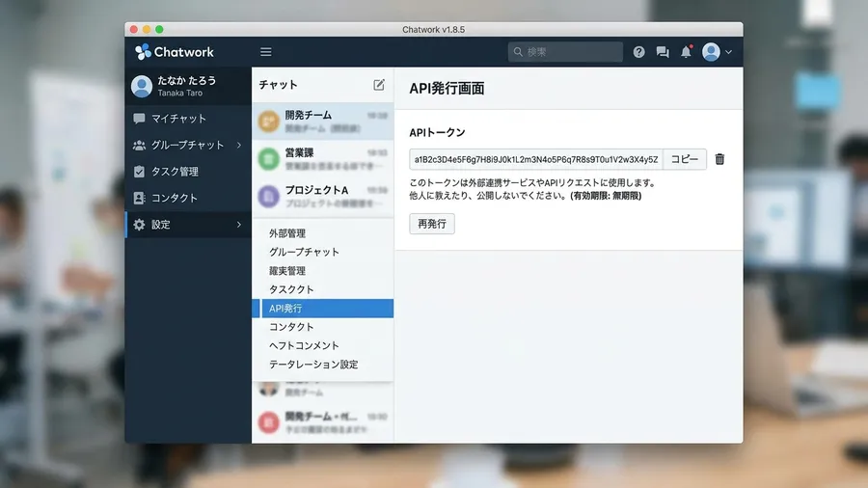Open マイチャット in sidebar
Screen dimensions: 868x488
(188, 119)
